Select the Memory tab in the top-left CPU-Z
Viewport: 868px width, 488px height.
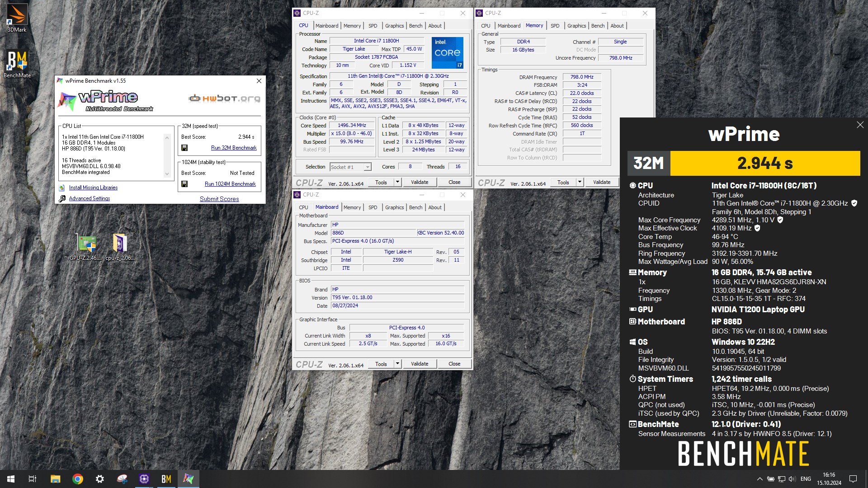coord(352,26)
